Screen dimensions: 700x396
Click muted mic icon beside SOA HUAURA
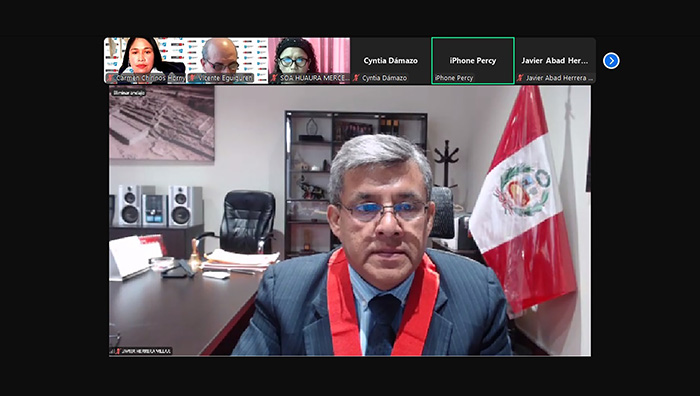[x=275, y=78]
